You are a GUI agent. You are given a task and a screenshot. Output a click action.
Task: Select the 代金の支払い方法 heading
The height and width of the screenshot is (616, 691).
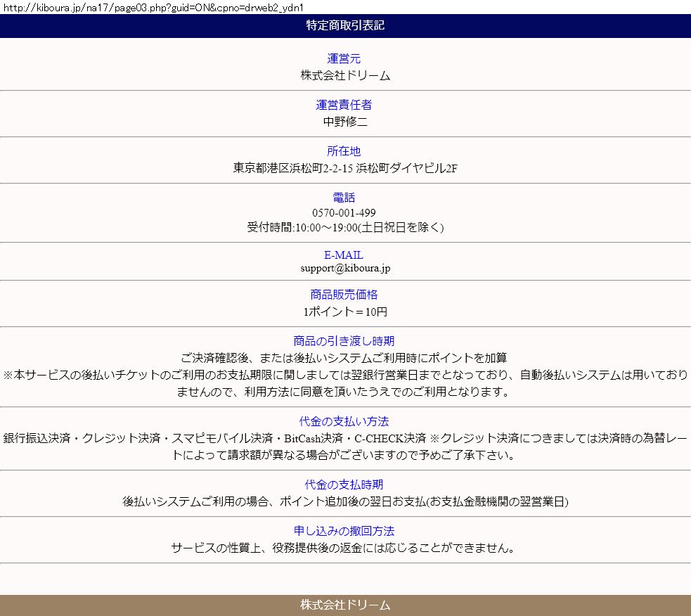tap(344, 422)
